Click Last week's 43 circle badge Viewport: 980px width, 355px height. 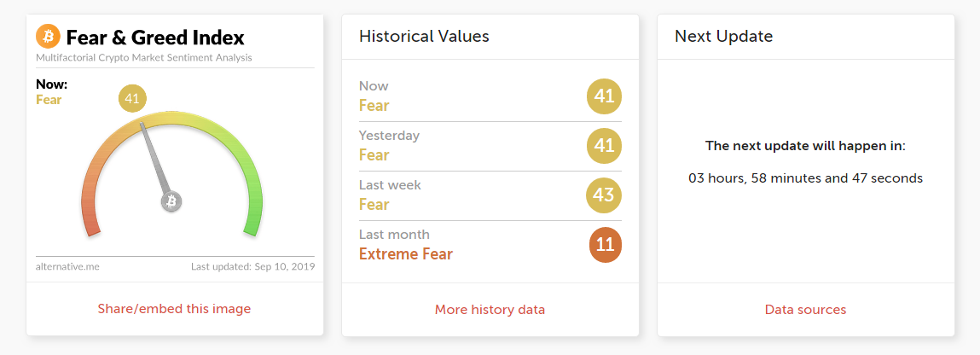(605, 195)
